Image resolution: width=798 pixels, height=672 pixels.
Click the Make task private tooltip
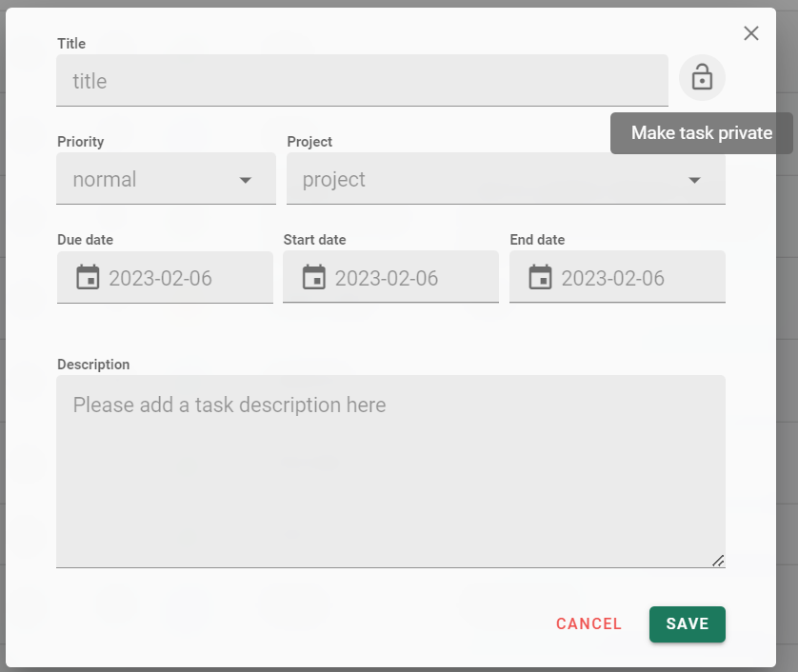pyautogui.click(x=701, y=133)
